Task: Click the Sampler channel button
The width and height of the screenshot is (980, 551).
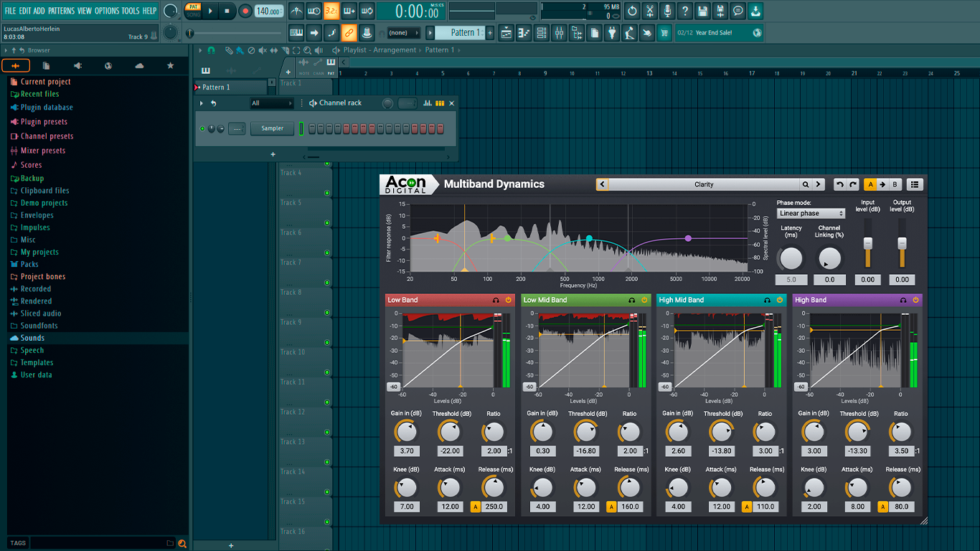Action: pyautogui.click(x=273, y=128)
